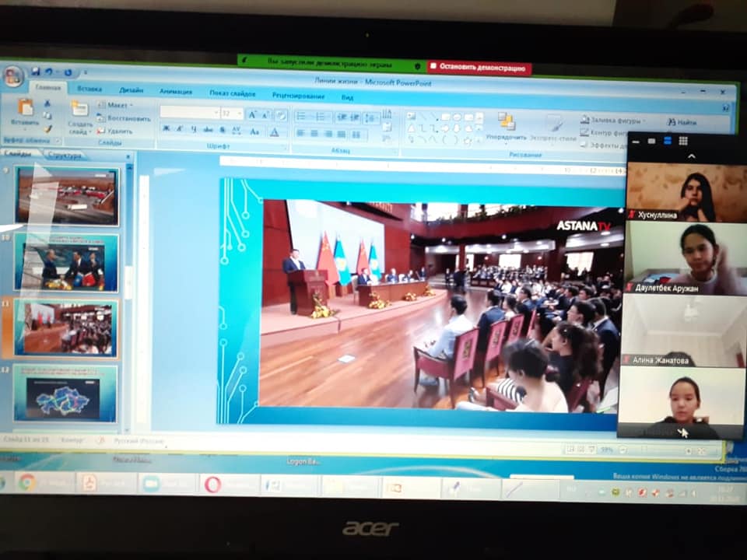
Task: Open Упорядочить arrange dropdown
Action: tap(507, 127)
